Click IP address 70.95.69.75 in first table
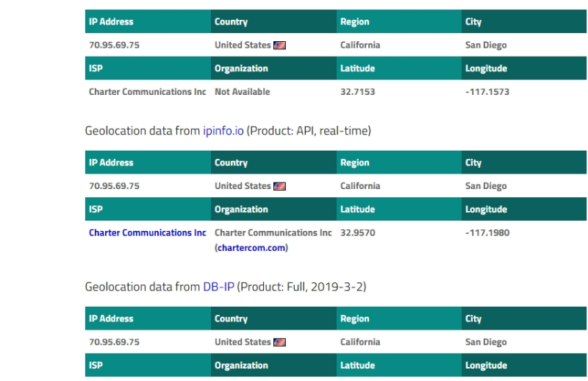The image size is (588, 381). [114, 46]
